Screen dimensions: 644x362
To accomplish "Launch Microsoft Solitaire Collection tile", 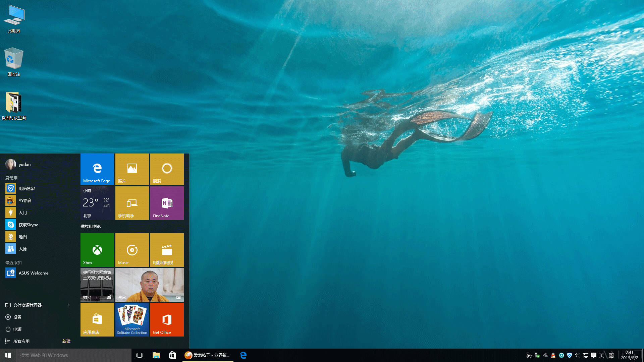I will (x=132, y=320).
